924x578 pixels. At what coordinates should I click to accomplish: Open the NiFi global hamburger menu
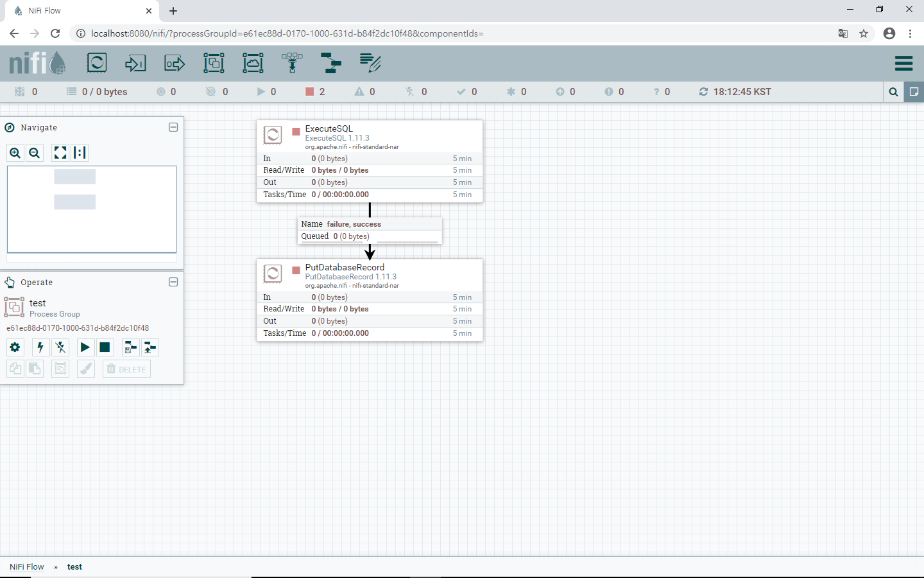[x=903, y=63]
